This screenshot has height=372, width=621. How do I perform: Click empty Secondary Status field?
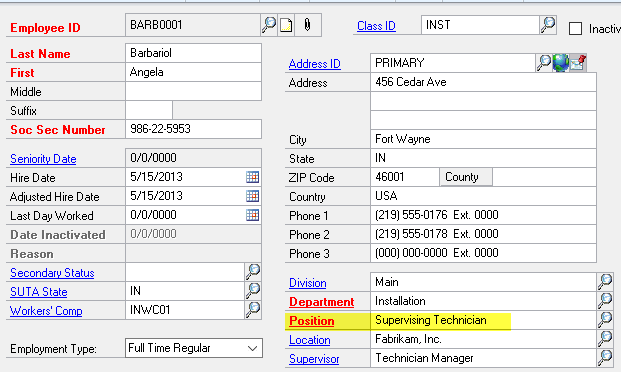tap(185, 272)
